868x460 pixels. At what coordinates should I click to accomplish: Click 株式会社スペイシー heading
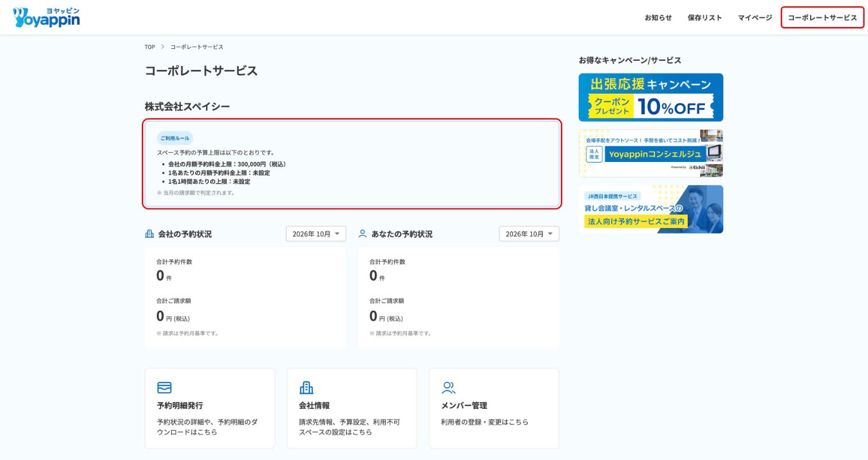[x=187, y=106]
